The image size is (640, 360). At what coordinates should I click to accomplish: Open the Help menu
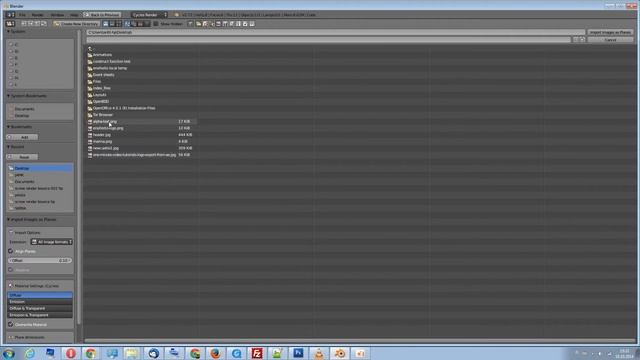74,15
